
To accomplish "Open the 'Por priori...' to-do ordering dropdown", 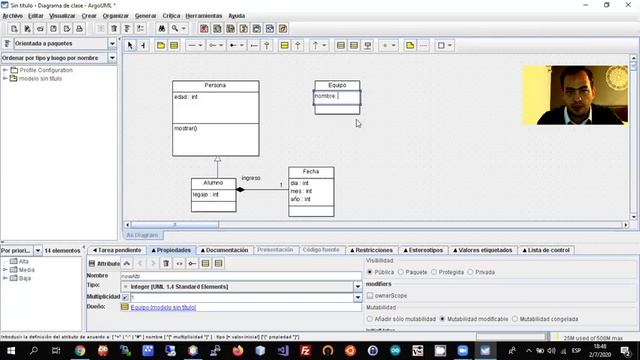I will tap(38, 250).
